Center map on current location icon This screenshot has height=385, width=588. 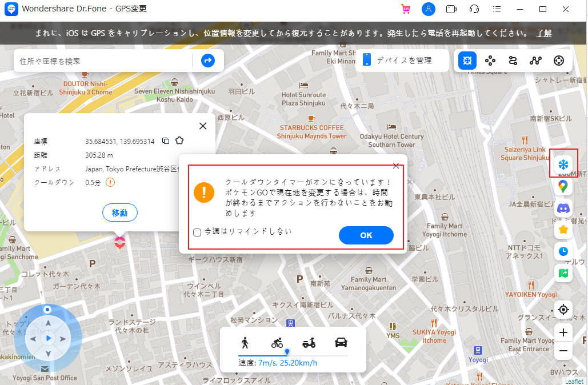pos(563,310)
